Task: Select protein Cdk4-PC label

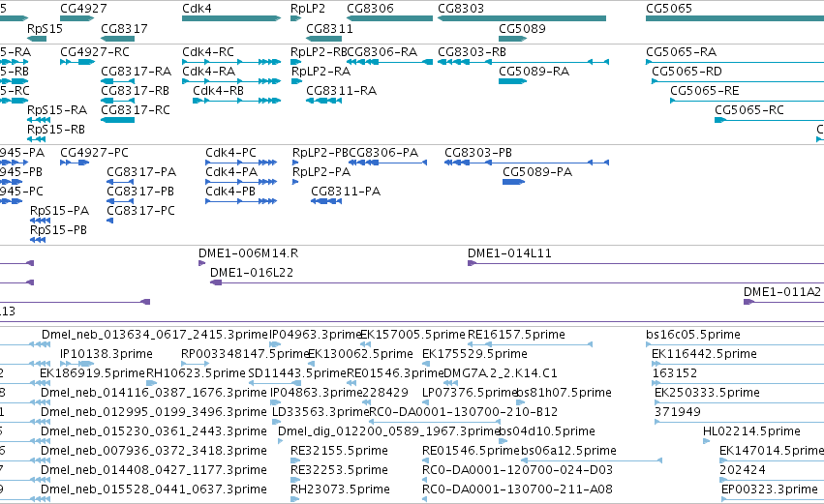Action: pos(230,153)
